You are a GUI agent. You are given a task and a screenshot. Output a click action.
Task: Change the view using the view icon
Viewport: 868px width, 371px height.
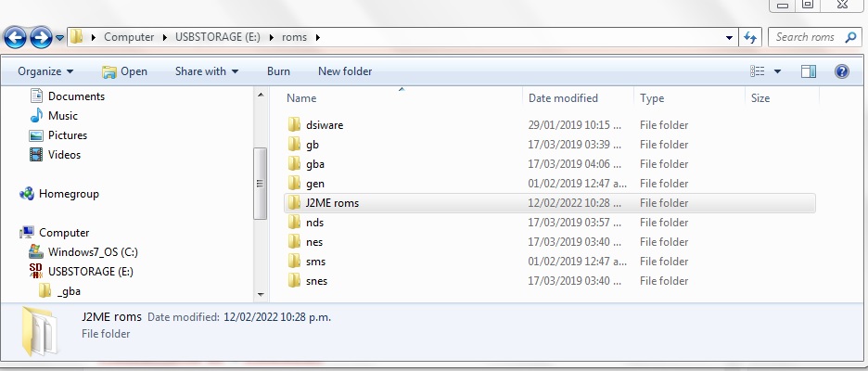click(758, 70)
